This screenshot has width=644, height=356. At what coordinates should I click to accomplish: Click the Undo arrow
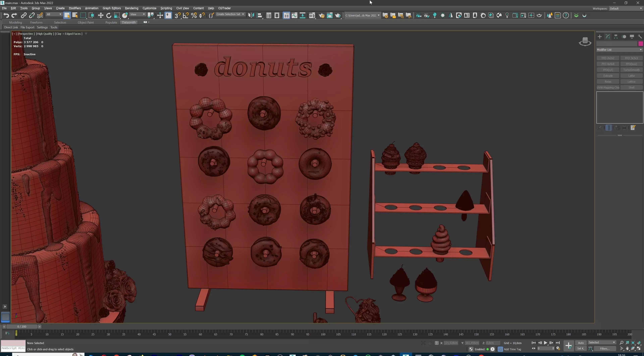point(6,15)
